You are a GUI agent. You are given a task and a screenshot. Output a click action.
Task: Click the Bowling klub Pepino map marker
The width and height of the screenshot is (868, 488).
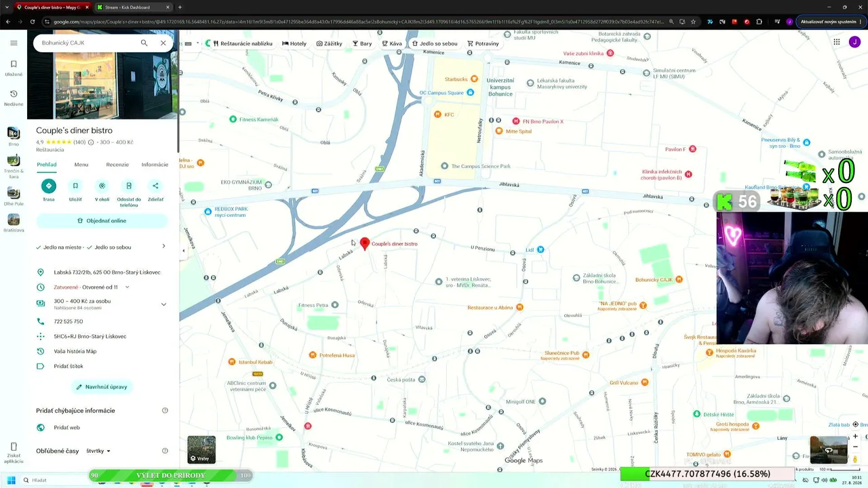[279, 437]
